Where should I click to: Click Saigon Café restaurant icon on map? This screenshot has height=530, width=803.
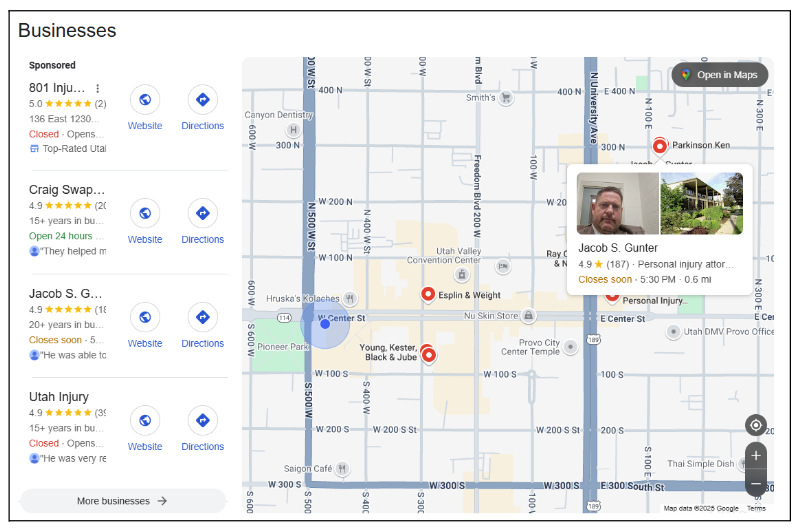point(343,468)
